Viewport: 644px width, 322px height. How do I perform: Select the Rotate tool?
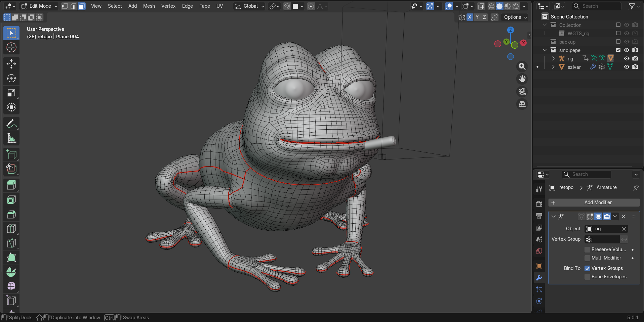click(11, 78)
